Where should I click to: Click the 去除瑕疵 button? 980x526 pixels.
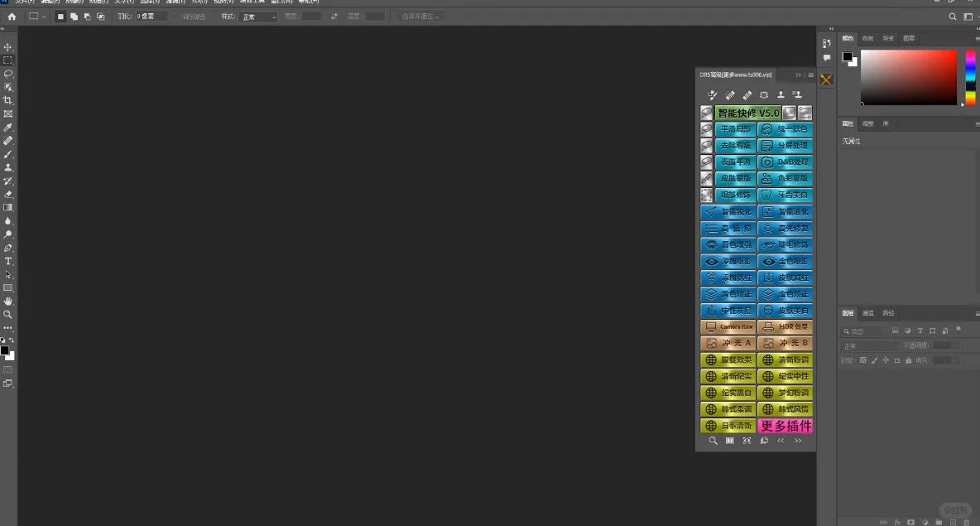pos(735,146)
